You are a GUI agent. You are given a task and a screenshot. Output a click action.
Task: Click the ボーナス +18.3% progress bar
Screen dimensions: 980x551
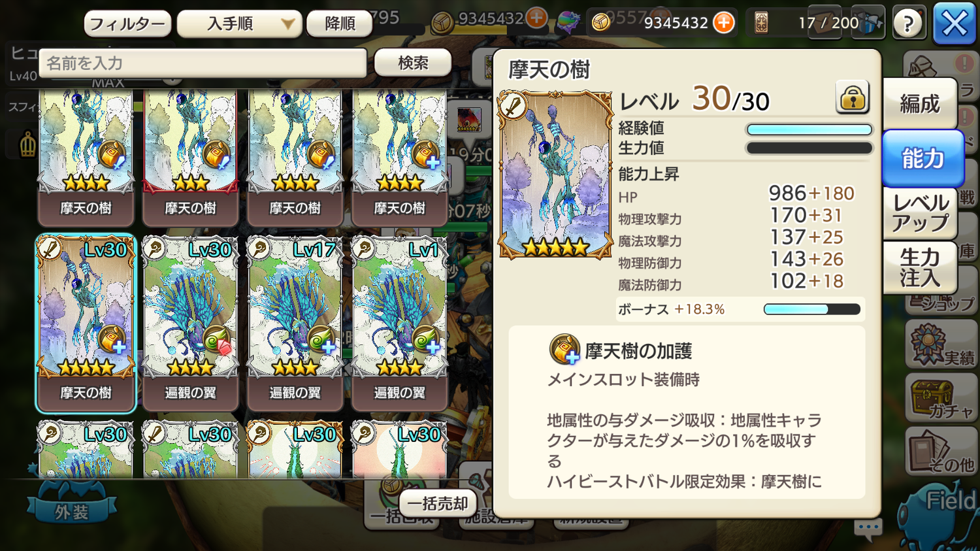point(812,309)
